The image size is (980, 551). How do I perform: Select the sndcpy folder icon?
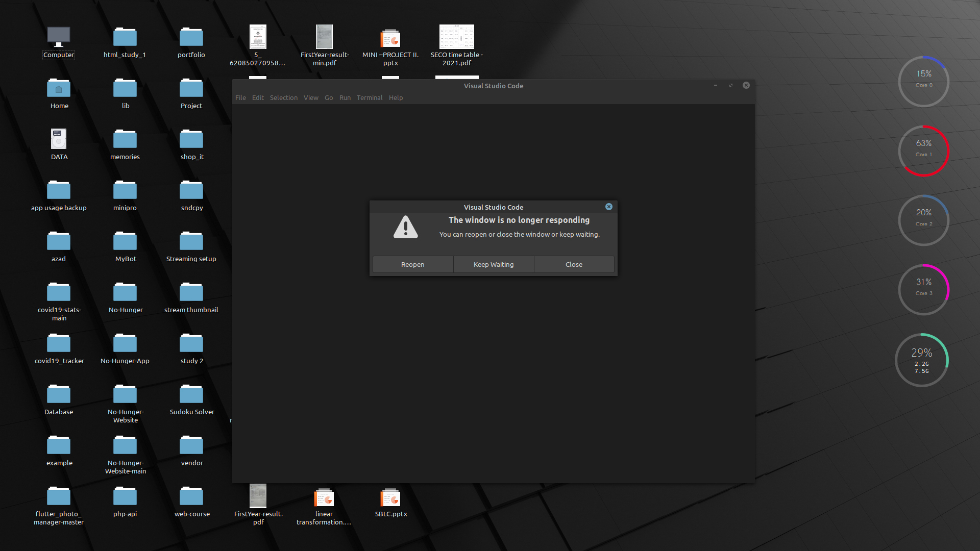[x=191, y=195]
